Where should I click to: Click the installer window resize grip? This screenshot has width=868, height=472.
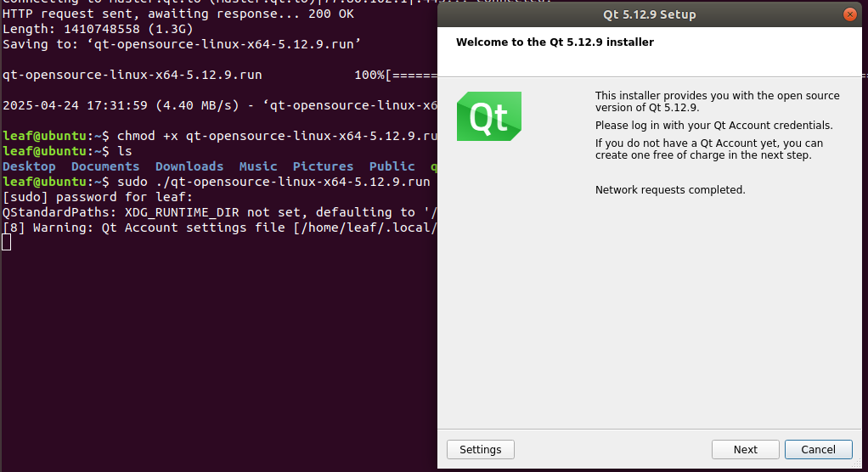pyautogui.click(x=857, y=464)
